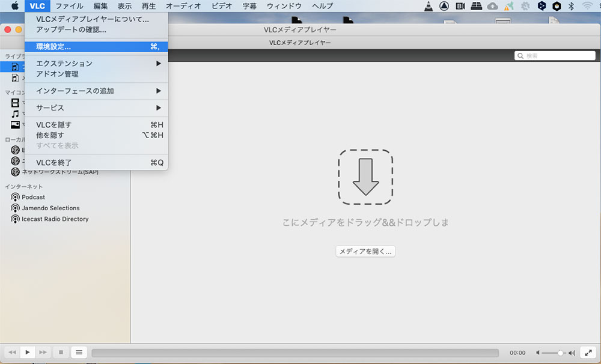Click the grey gear status icon in menu bar
The width and height of the screenshot is (601, 364).
pyautogui.click(x=525, y=6)
